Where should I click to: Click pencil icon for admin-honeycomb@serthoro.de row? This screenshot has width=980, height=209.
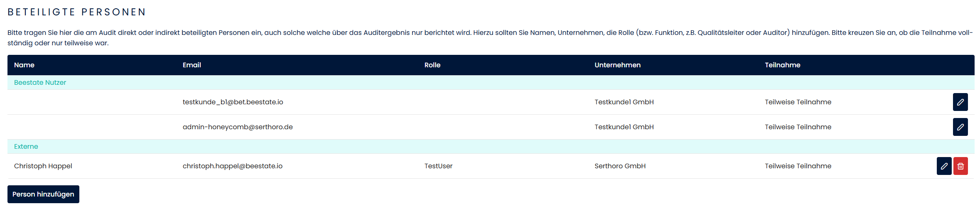click(960, 127)
